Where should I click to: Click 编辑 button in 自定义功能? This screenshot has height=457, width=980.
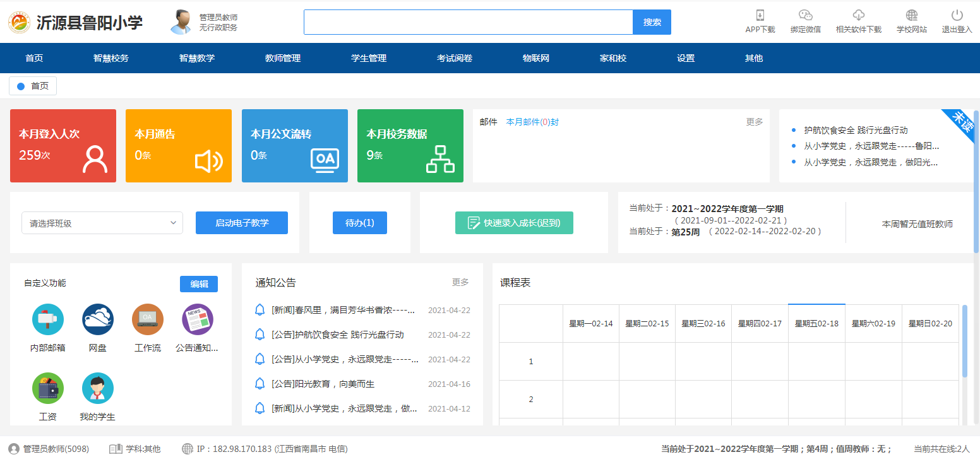point(199,284)
